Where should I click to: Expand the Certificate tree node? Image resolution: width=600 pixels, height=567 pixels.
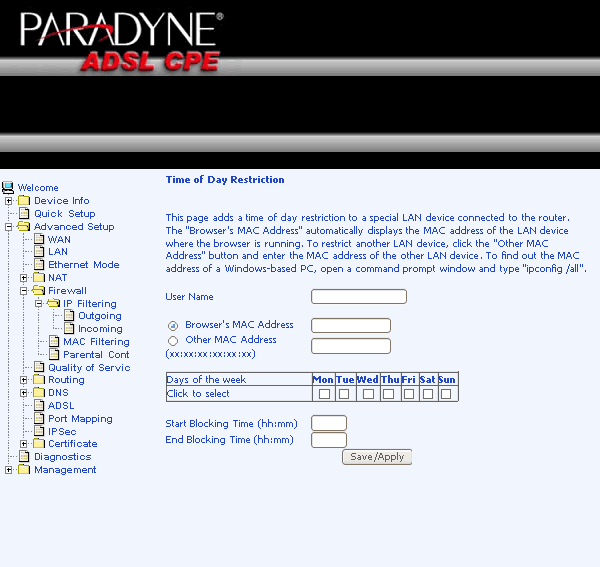pos(24,444)
